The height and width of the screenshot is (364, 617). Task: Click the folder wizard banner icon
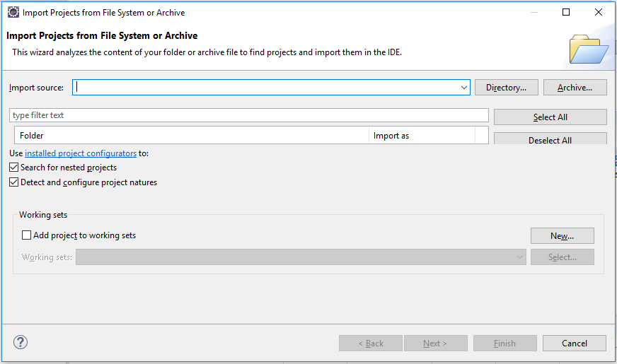588,49
